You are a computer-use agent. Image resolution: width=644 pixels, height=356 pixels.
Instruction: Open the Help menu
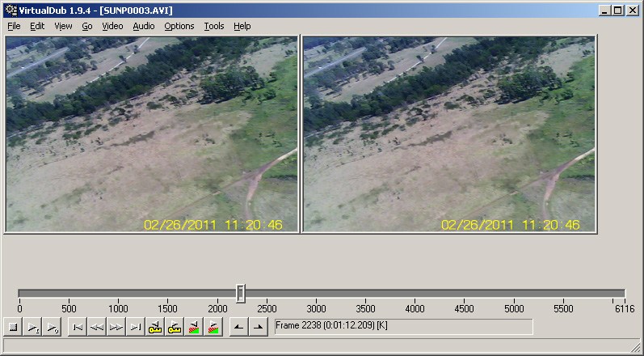coord(242,27)
